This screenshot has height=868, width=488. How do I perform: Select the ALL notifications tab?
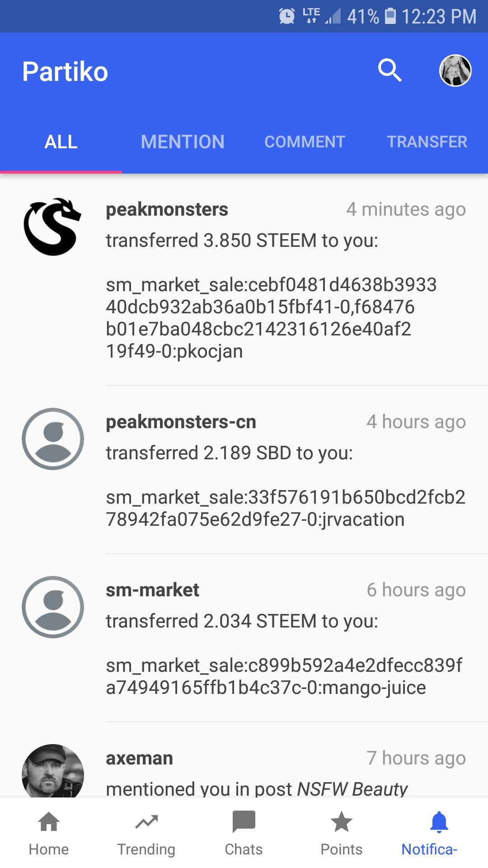pyautogui.click(x=61, y=142)
